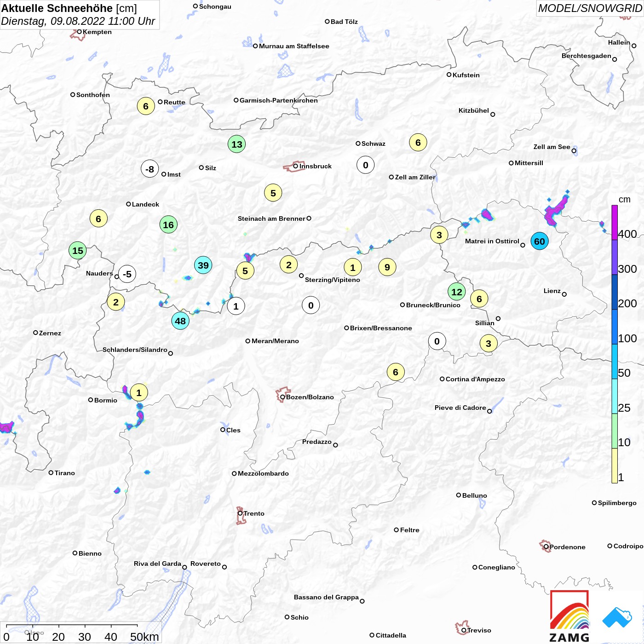Click the legend unit label "cm"
The image size is (644, 644).
coord(625,200)
